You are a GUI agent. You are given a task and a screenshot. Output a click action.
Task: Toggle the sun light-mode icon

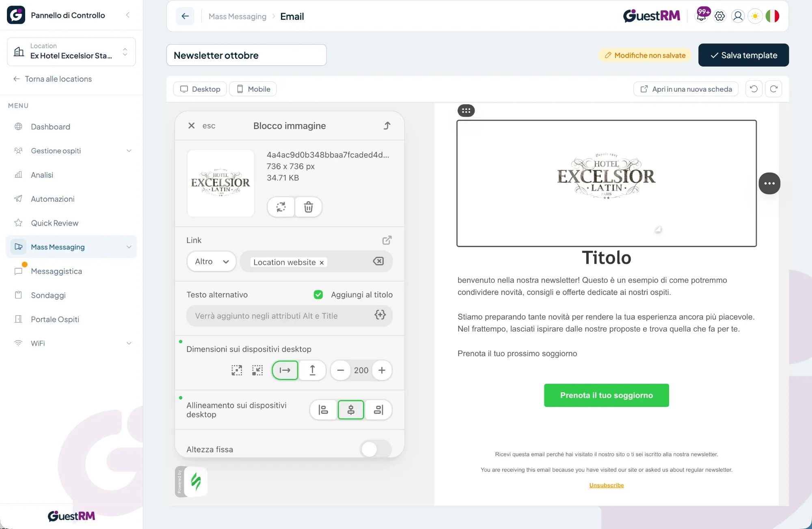755,16
